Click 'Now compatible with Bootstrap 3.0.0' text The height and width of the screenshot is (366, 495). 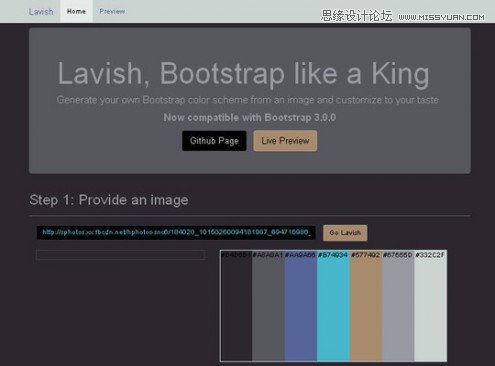point(250,117)
